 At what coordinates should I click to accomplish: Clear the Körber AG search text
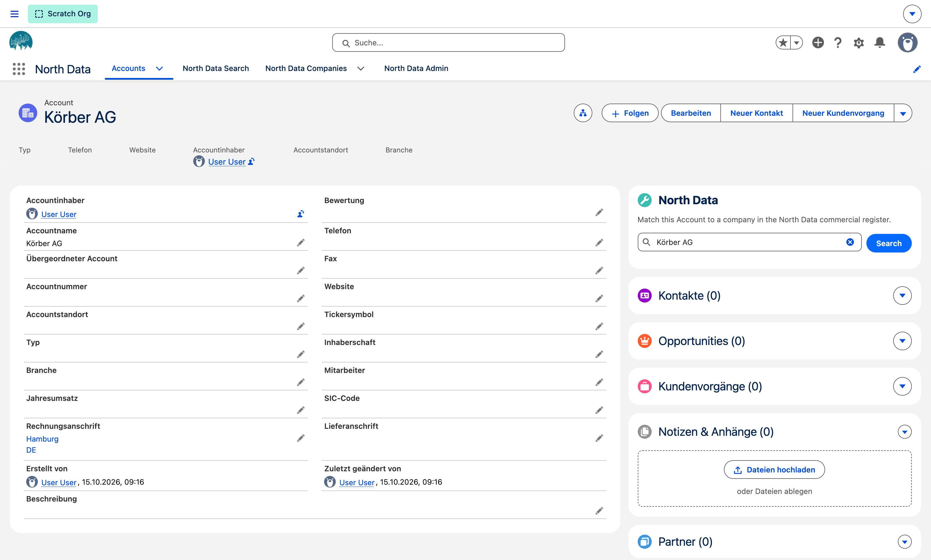[x=850, y=242]
